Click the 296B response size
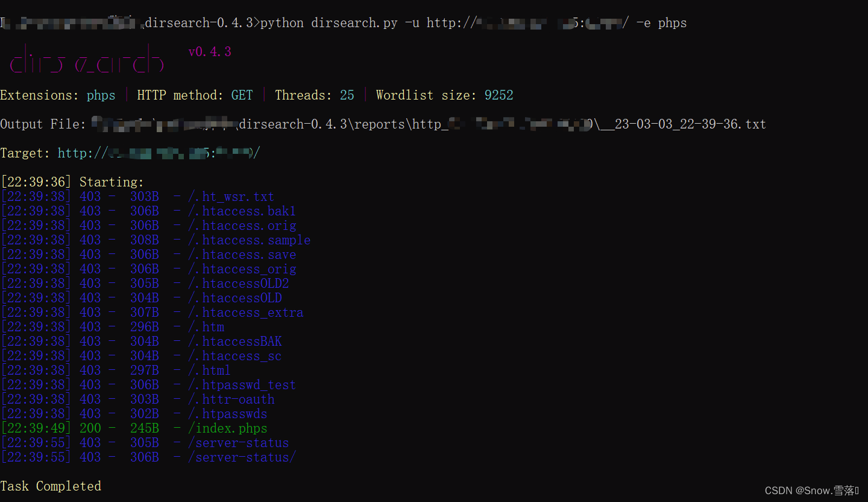This screenshot has width=868, height=502. [145, 327]
